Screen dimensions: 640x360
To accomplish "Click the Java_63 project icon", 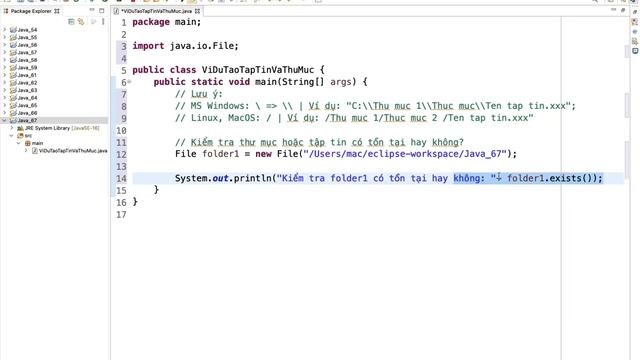I will pos(13,90).
